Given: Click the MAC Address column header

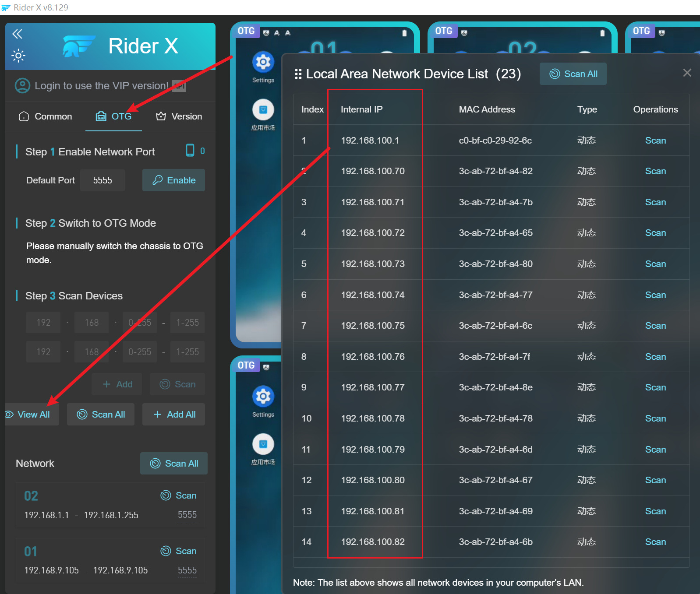Looking at the screenshot, I should click(x=487, y=109).
